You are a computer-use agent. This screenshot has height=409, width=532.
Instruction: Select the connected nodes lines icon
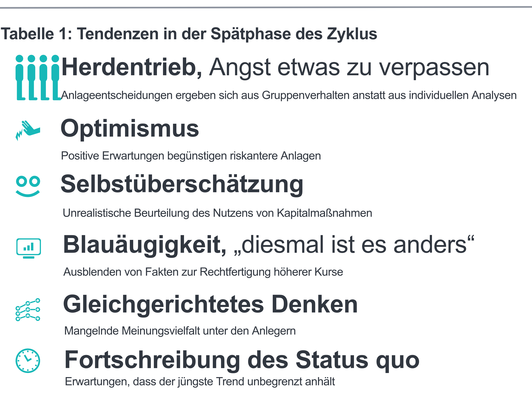click(28, 310)
